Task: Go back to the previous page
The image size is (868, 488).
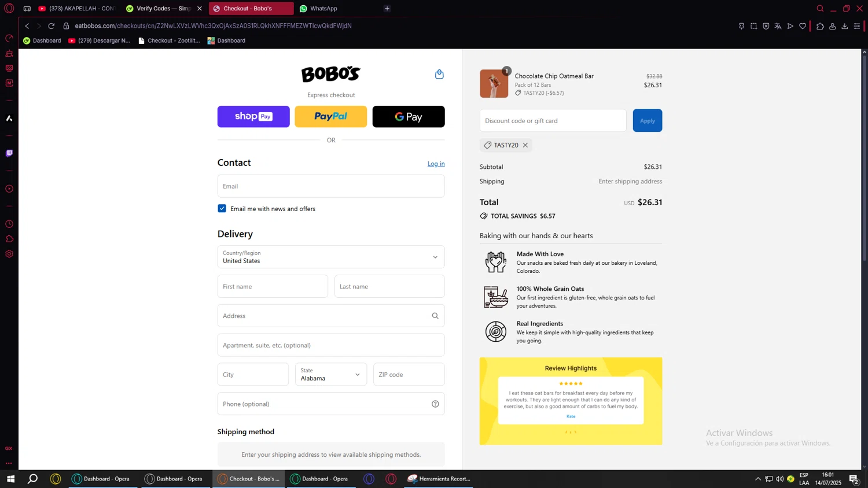Action: pyautogui.click(x=27, y=26)
